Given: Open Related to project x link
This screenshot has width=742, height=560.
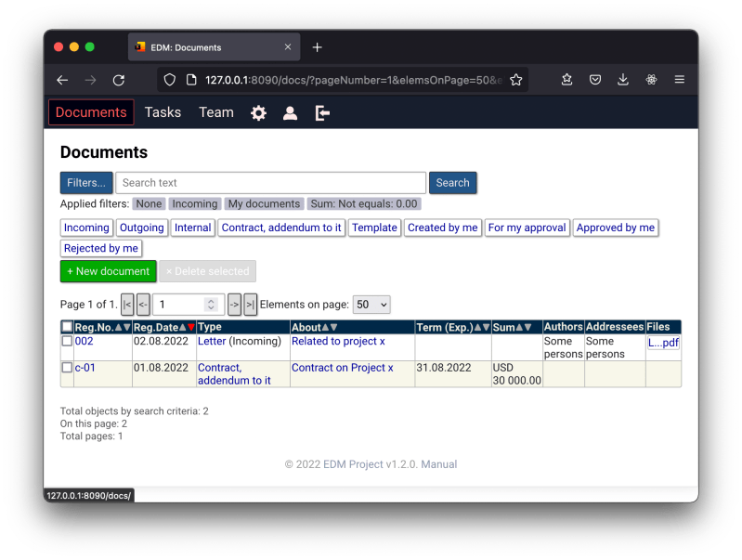Looking at the screenshot, I should point(338,341).
